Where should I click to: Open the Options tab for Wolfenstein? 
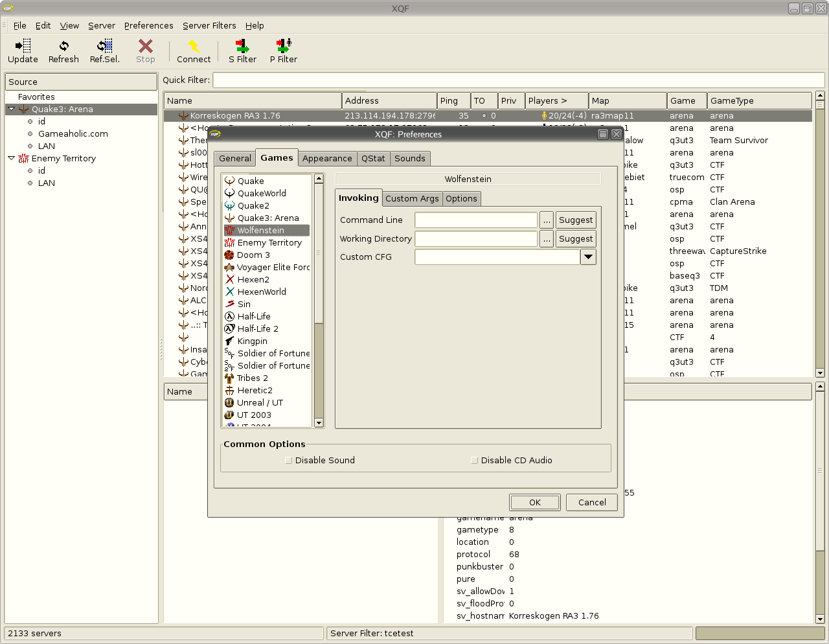(x=461, y=199)
